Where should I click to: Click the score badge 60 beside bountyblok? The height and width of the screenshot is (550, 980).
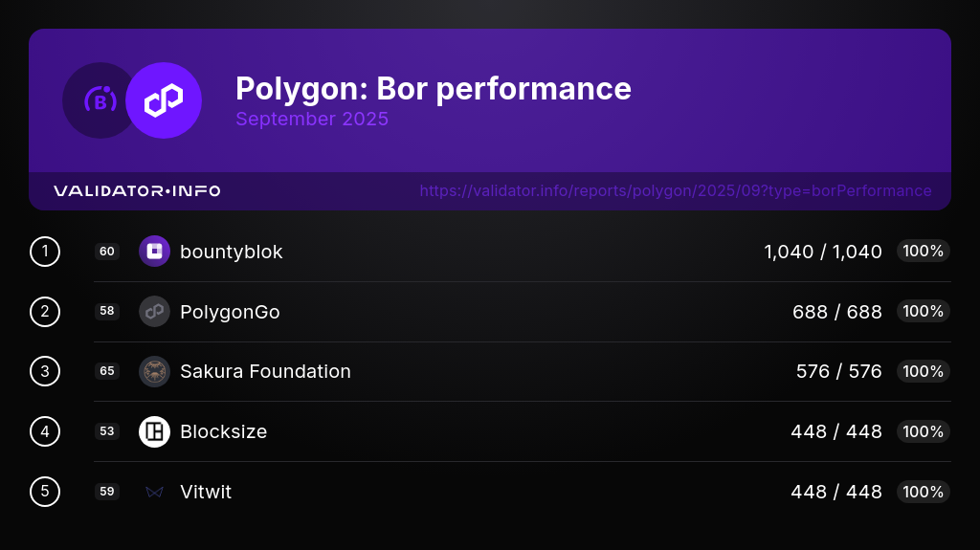click(107, 252)
